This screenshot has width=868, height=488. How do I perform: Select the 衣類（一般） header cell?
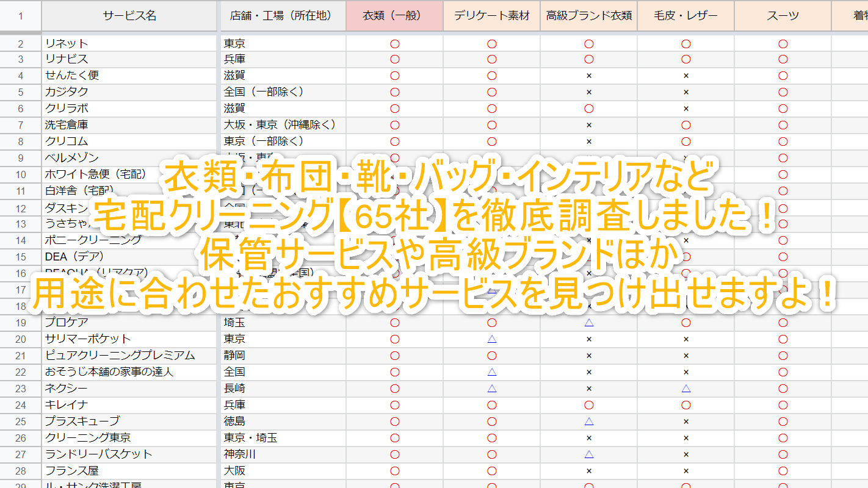pyautogui.click(x=394, y=16)
